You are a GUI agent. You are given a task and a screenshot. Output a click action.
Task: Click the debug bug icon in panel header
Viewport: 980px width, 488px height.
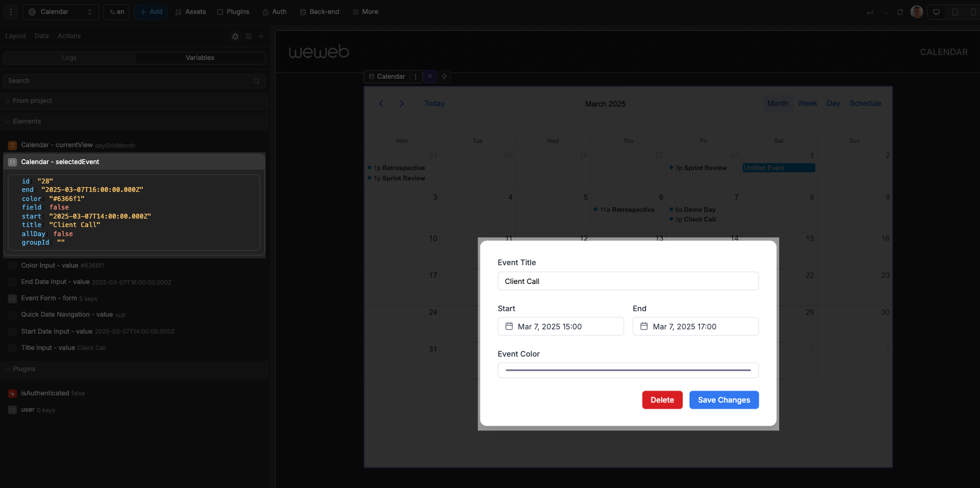[235, 36]
